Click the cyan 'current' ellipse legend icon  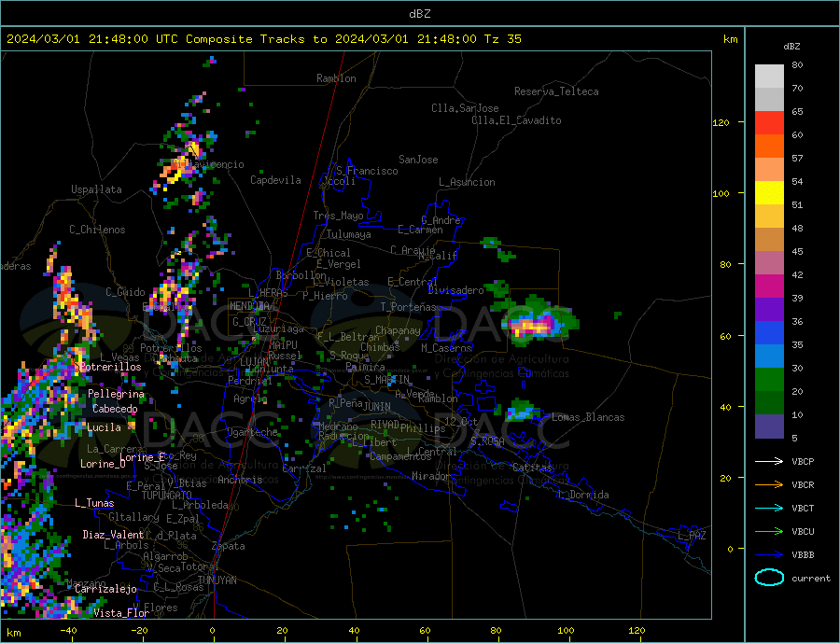pyautogui.click(x=769, y=578)
